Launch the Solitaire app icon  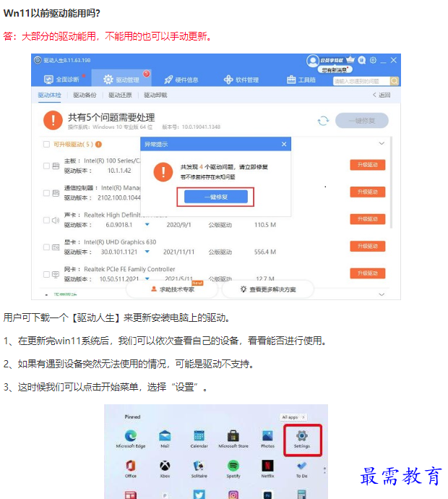coord(199,466)
